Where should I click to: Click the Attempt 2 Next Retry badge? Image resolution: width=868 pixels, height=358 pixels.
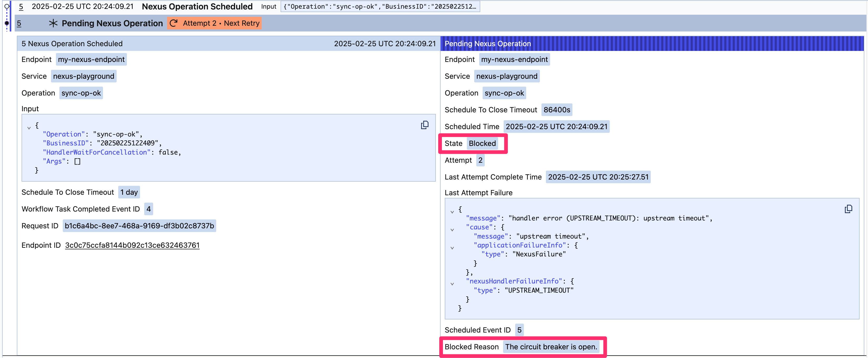pos(214,23)
